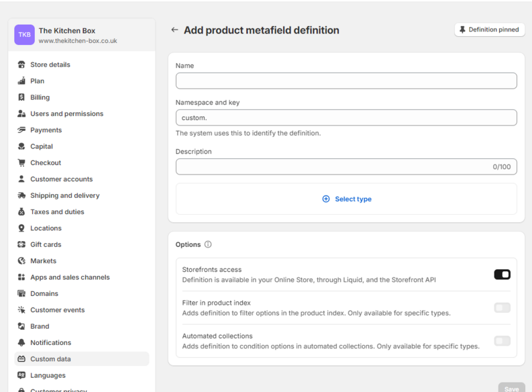Click the Store details shop icon

[21, 64]
